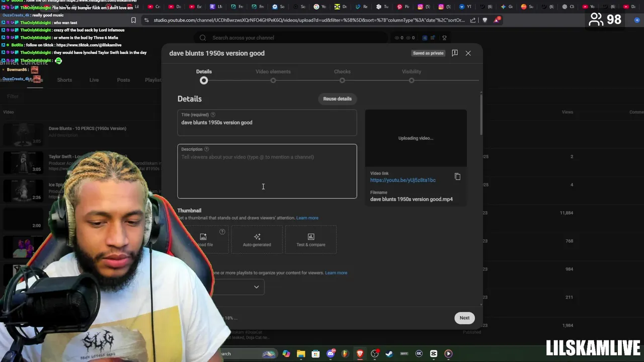Image resolution: width=644 pixels, height=362 pixels.
Task: Open Steam from the taskbar
Action: point(389,353)
